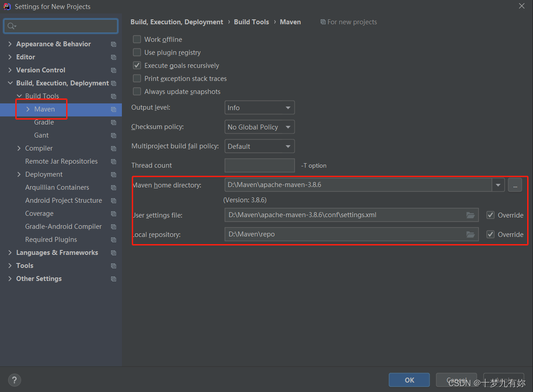Select Gradle in the settings tree
This screenshot has width=533, height=392.
point(44,122)
